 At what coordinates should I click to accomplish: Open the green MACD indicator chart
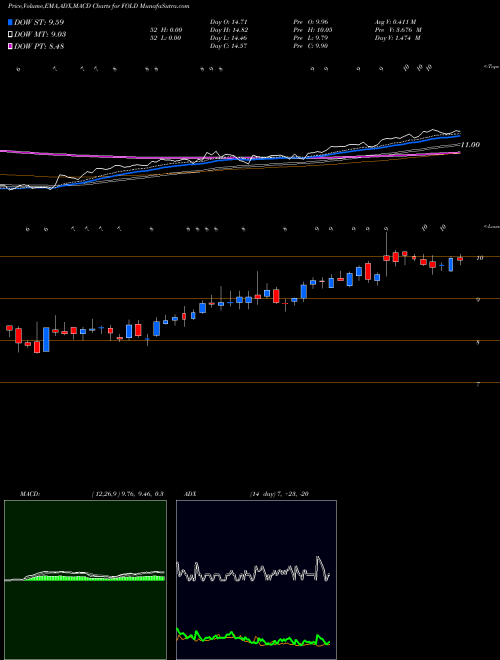pyautogui.click(x=85, y=580)
